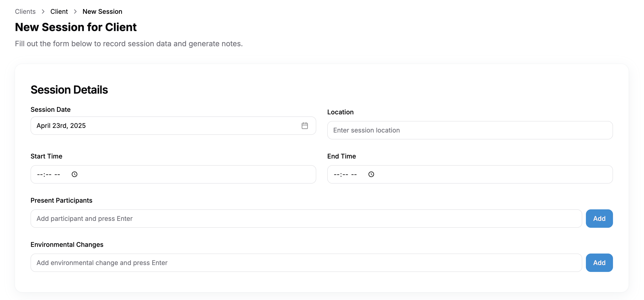Select the AM/PM segment of Start Time
Viewport: 644px width, 300px height.
coord(57,175)
